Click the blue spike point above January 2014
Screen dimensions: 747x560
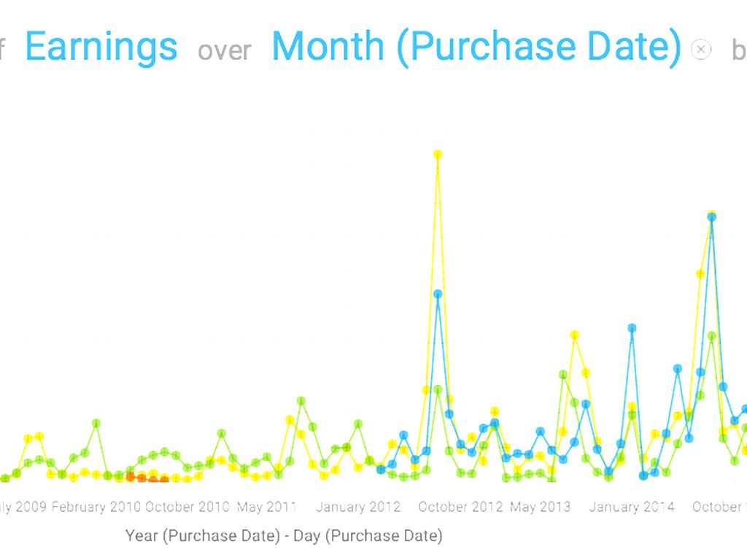[632, 328]
